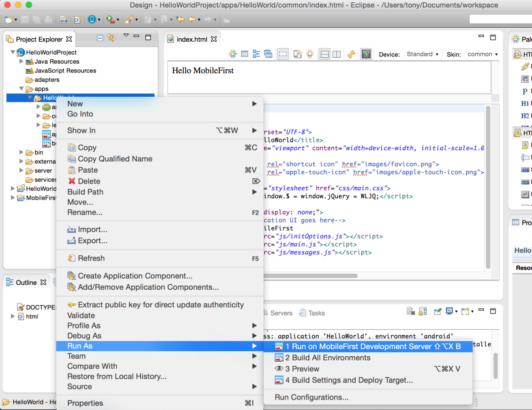This screenshot has height=410, width=532.
Task: Click New in the context menu
Action: (x=160, y=103)
